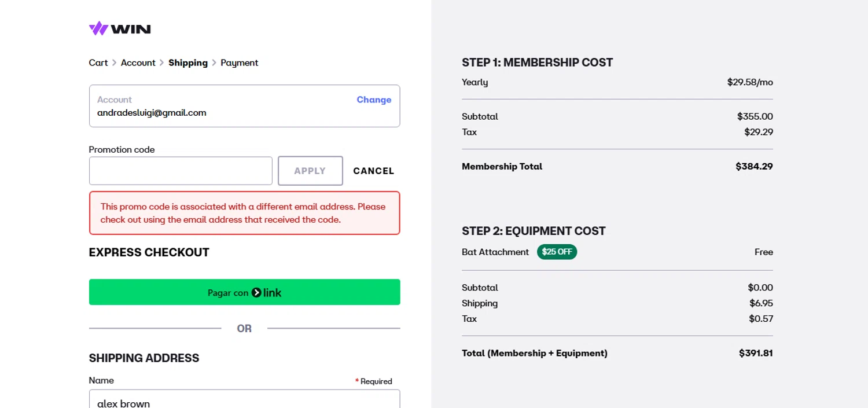Viewport: 868px width, 408px height.
Task: Click the chevron between Cart and Account
Action: (115, 63)
